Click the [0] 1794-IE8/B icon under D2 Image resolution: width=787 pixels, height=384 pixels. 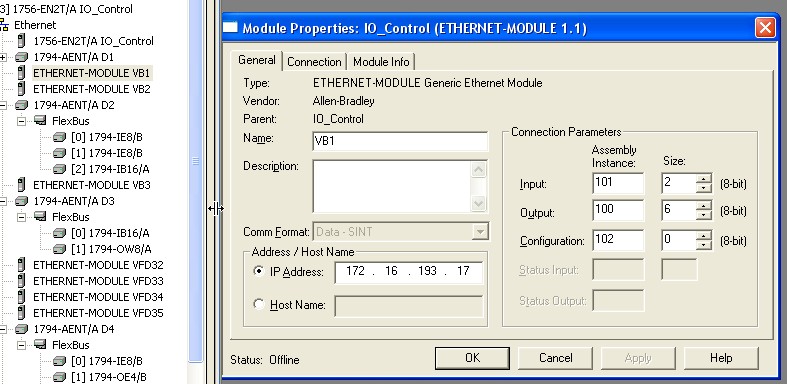[59, 137]
